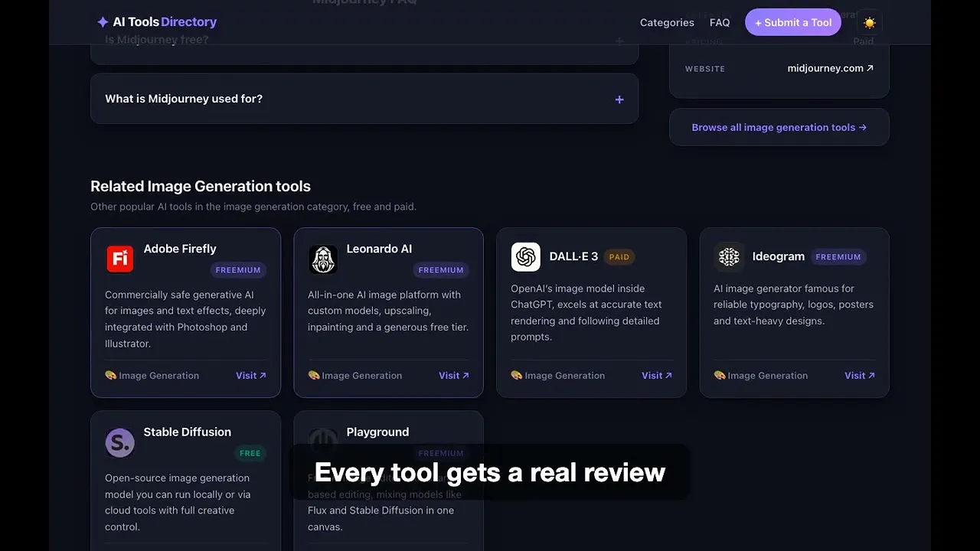Open the Categories nav item
980x551 pixels.
667,23
